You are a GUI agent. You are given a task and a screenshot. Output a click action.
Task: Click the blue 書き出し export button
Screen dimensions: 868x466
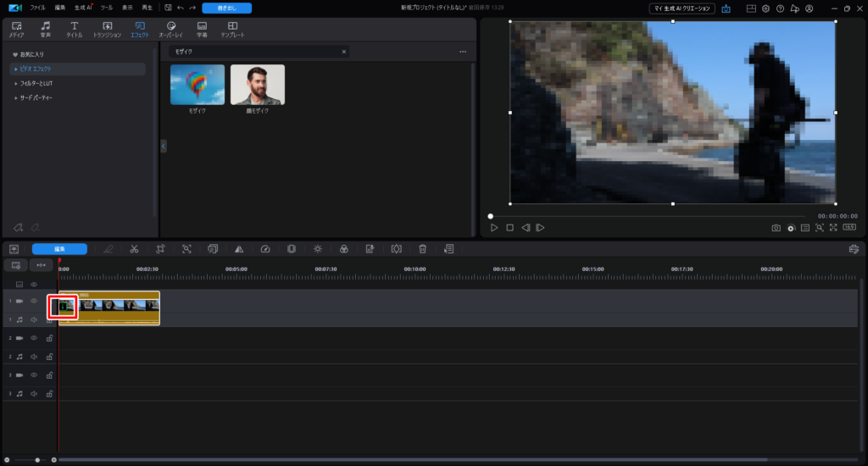click(x=226, y=8)
